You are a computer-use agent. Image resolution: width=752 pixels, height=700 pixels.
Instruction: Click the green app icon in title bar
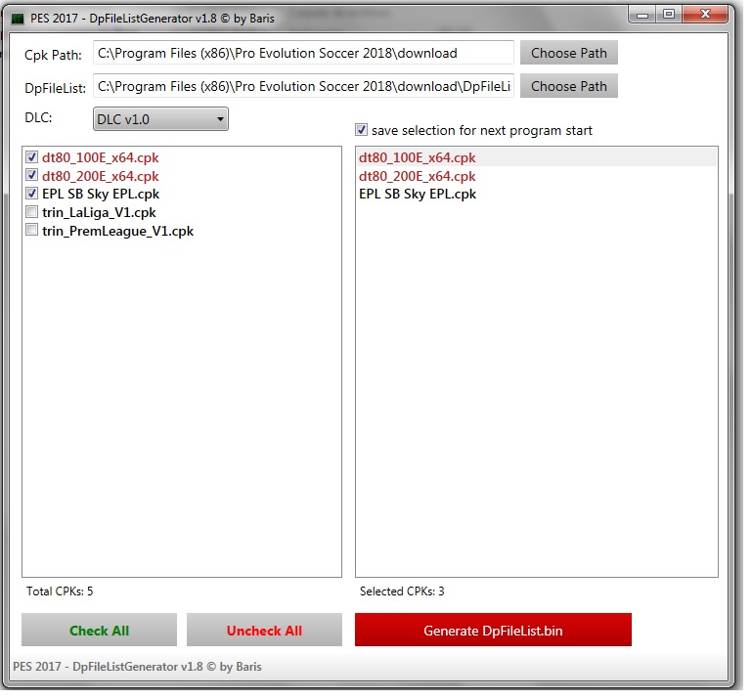(x=18, y=19)
